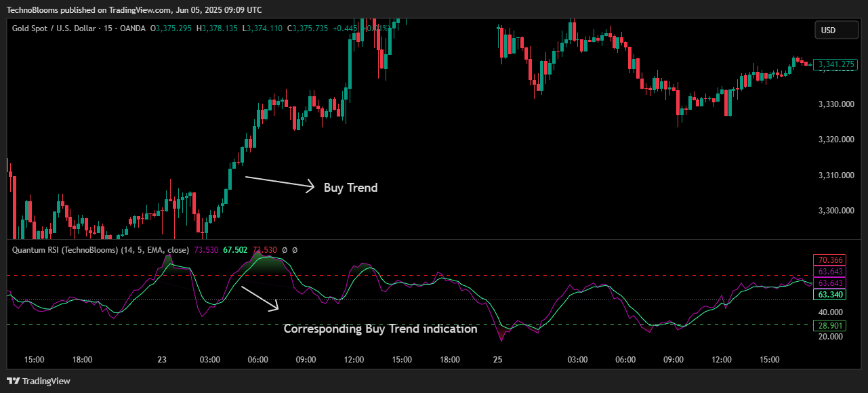
Task: Click the green-boxed 63.340 RSI label
Action: tap(829, 295)
